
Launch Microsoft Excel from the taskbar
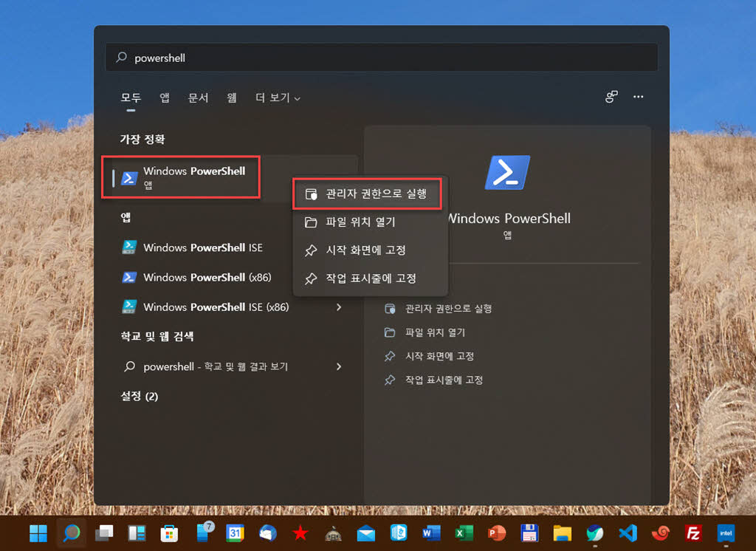point(464,533)
